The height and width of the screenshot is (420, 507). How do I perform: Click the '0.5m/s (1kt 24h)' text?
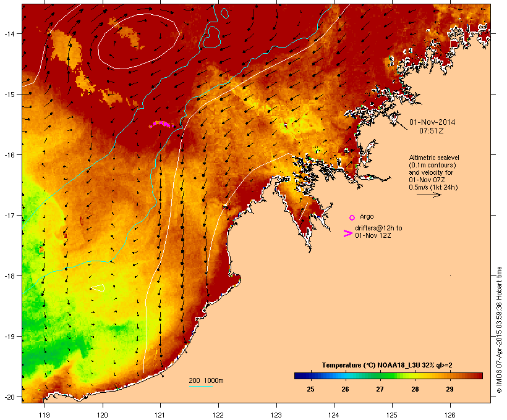(x=433, y=187)
